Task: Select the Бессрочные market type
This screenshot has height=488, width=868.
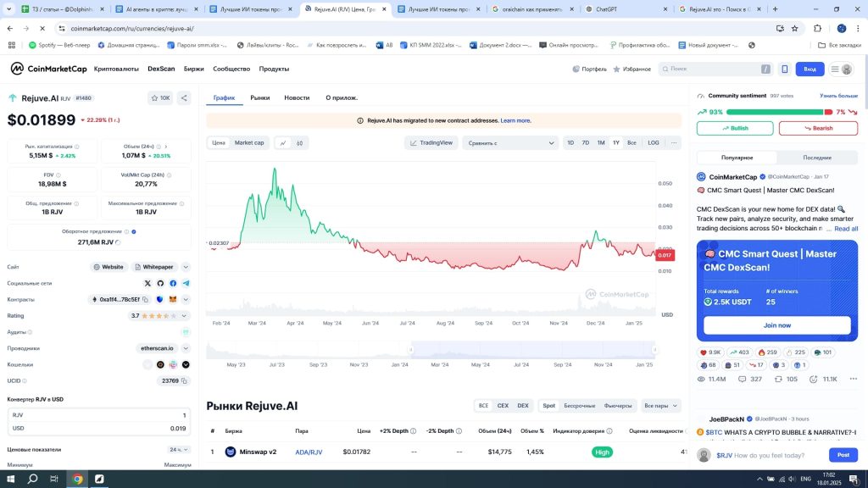Action: [x=580, y=406]
